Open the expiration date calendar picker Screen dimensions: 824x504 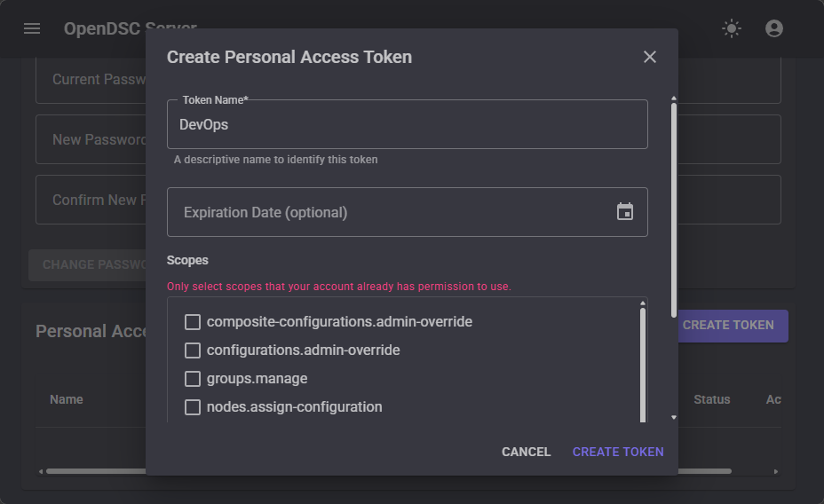click(x=625, y=212)
